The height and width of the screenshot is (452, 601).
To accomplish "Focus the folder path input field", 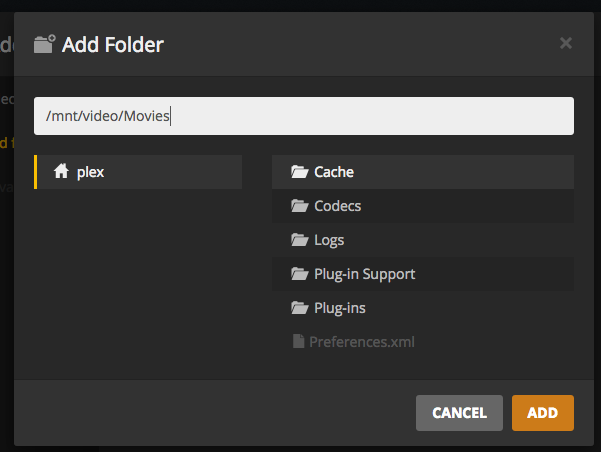I will pos(303,116).
